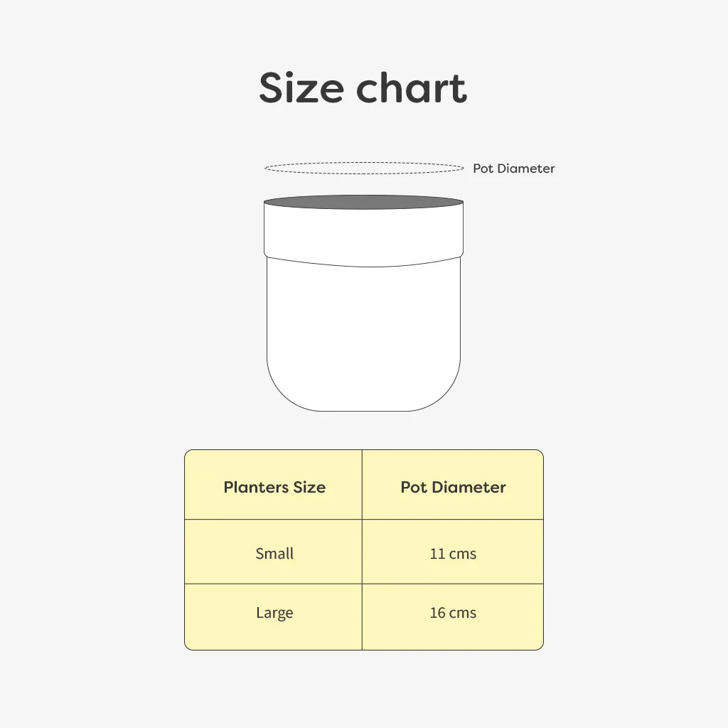Click the divider between Small and Large
This screenshot has height=728, width=728.
364,584
